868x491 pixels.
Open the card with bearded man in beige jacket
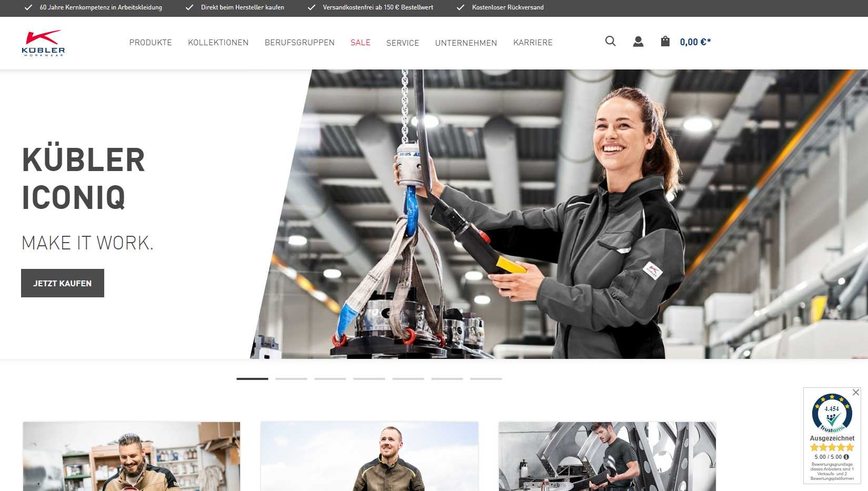point(132,456)
